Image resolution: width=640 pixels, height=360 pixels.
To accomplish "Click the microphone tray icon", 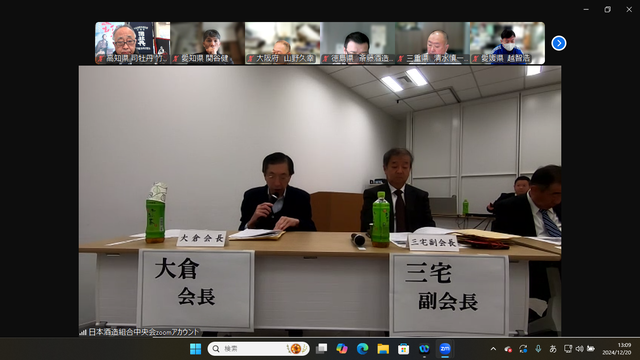I will (x=538, y=349).
